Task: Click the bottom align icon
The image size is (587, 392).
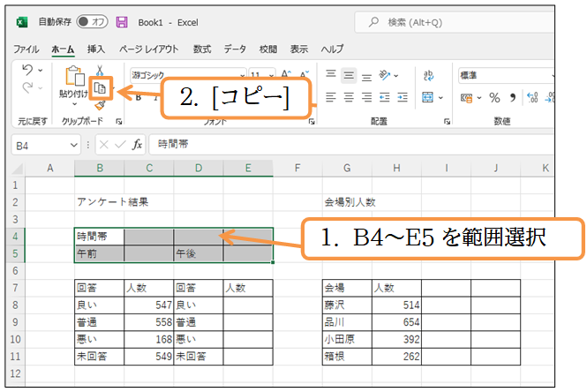Action: click(366, 77)
